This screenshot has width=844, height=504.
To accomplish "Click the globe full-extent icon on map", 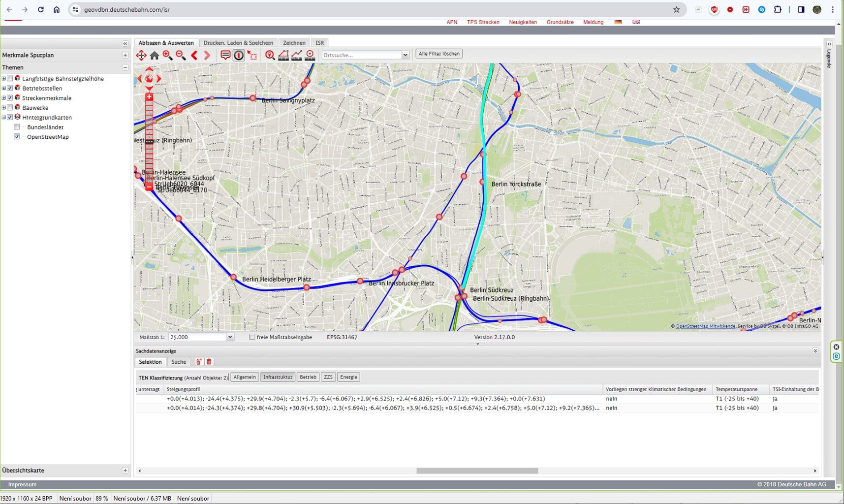I will pos(149,78).
